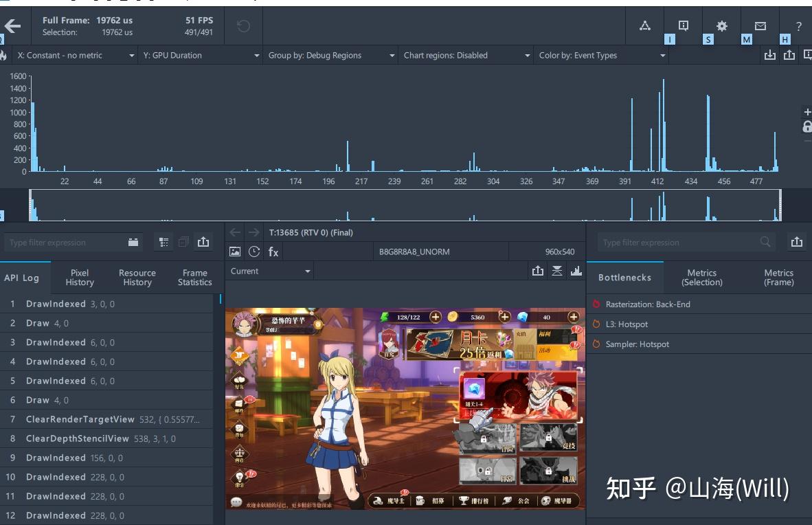The width and height of the screenshot is (812, 525).
Task: Select L3: Hotspot bottleneck entry
Action: coord(699,324)
